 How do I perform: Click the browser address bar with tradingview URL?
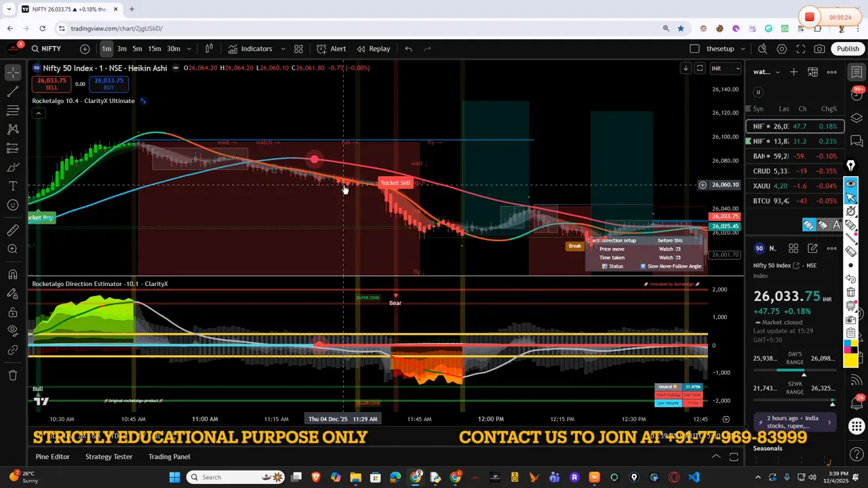[x=115, y=28]
